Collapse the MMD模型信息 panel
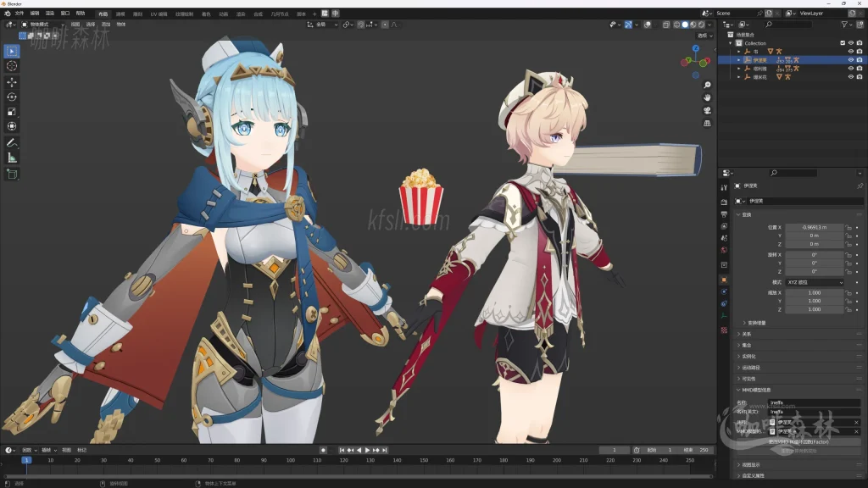Image resolution: width=868 pixels, height=488 pixels. point(799,390)
